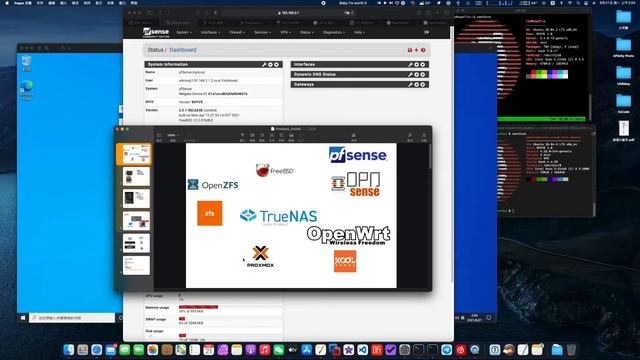Screen dimensions: 640x360
Task: Open the Apple menu in menu bar
Action: (7, 3)
